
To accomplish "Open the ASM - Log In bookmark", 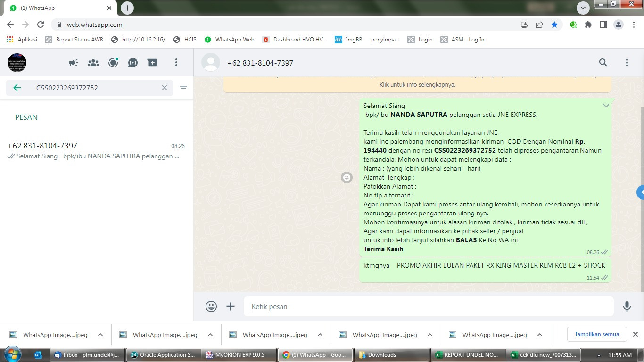I will click(462, 40).
